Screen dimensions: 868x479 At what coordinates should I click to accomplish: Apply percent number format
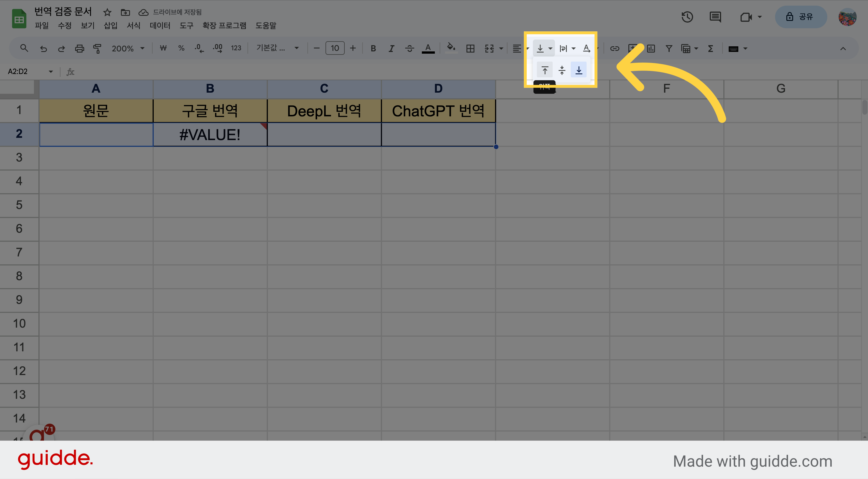point(181,49)
